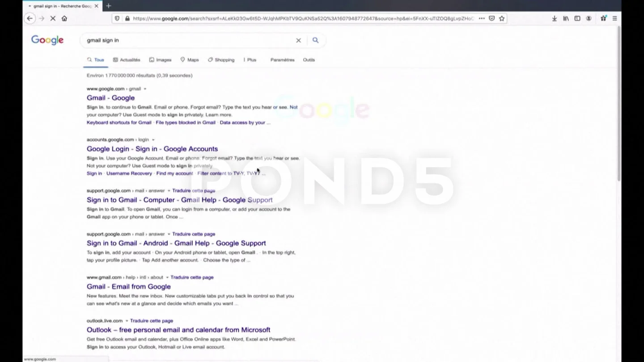The width and height of the screenshot is (644, 362).
Task: Switch to the Images search tab
Action: 160,60
